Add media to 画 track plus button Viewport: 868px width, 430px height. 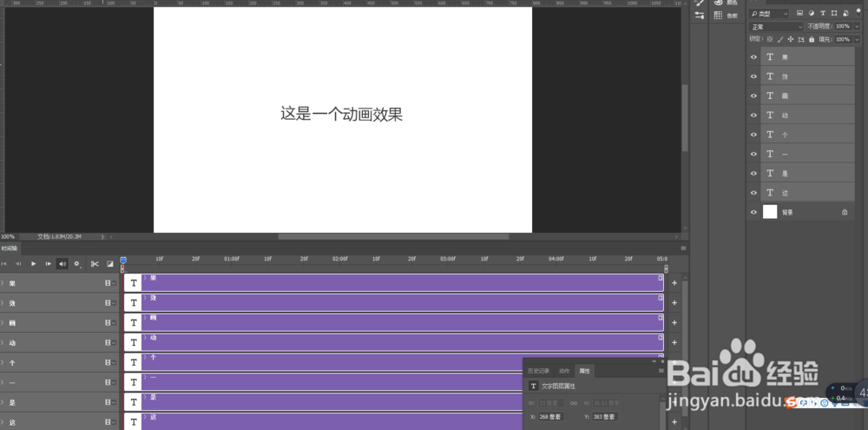(x=674, y=323)
